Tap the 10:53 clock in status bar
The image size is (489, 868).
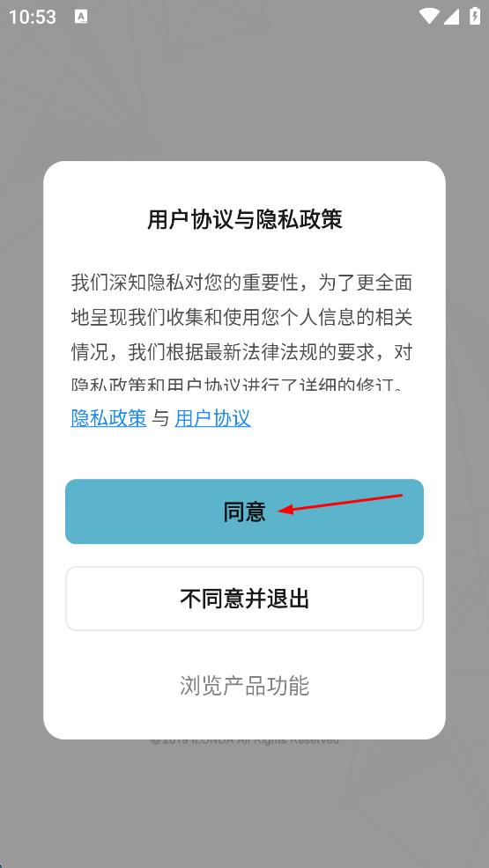[x=32, y=17]
